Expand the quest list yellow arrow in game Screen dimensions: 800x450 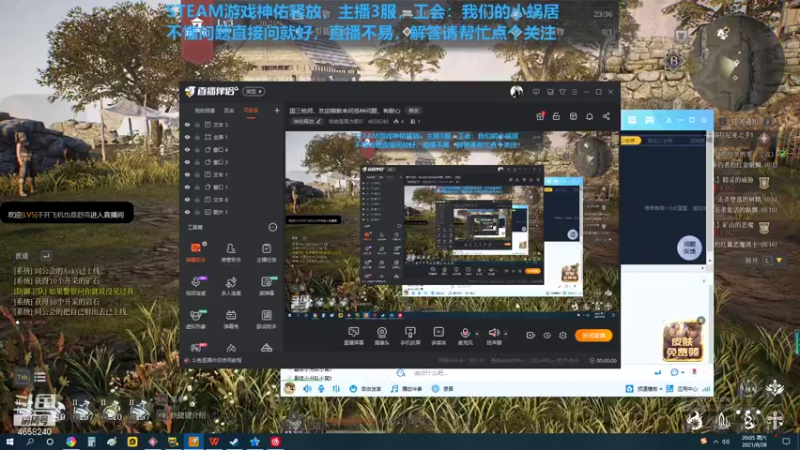pyautogui.click(x=779, y=260)
